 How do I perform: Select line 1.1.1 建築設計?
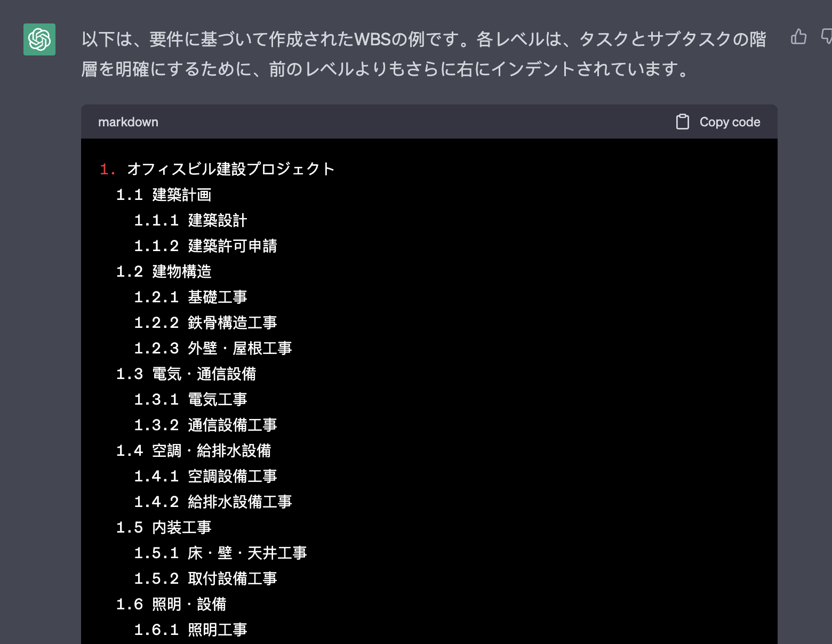190,220
